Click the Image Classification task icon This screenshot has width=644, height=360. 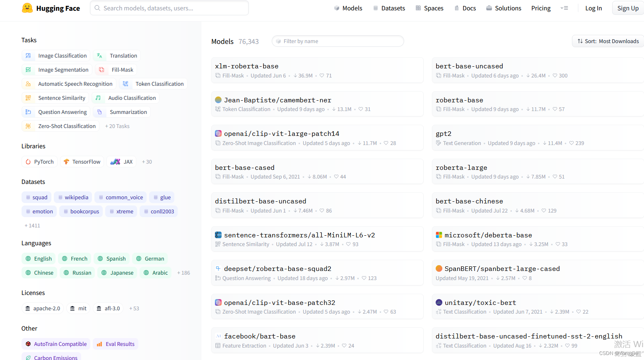coord(28,56)
